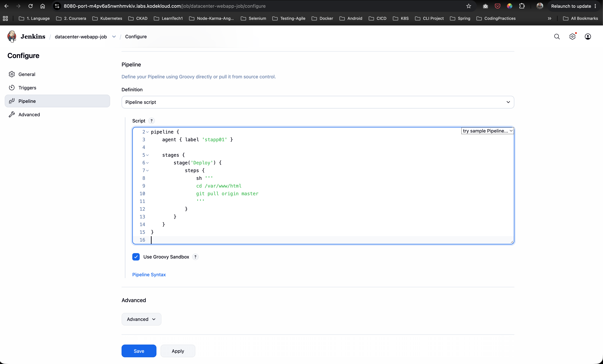Open Groovy Sandbox help question mark
This screenshot has height=364, width=603.
[195, 257]
